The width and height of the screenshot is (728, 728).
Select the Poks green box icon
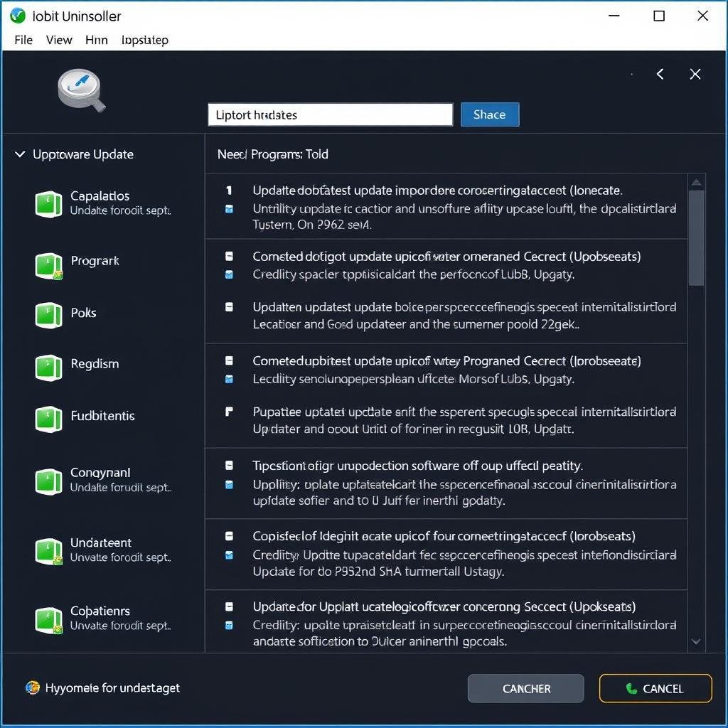pyautogui.click(x=49, y=315)
